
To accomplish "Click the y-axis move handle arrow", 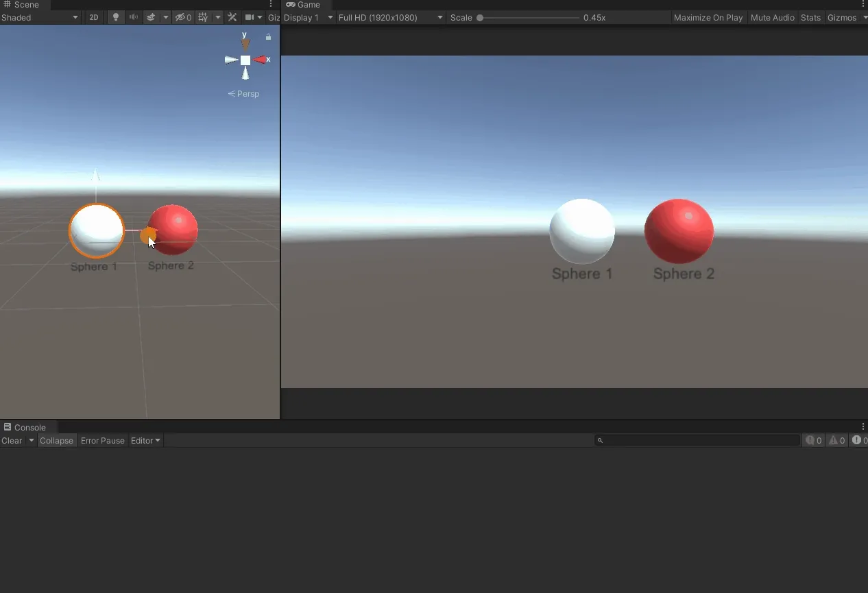I will click(96, 176).
